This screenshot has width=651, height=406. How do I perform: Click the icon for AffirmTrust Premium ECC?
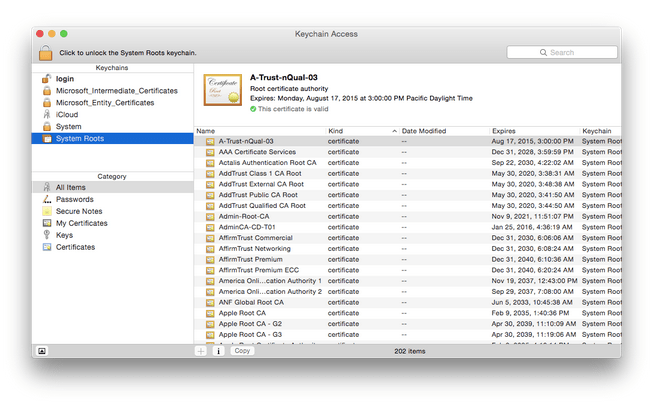click(210, 271)
